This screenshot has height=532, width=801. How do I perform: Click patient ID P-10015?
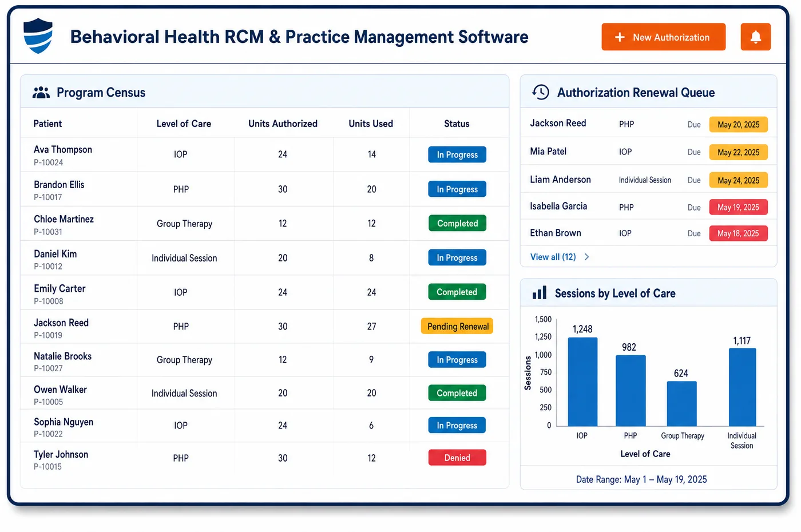(47, 467)
